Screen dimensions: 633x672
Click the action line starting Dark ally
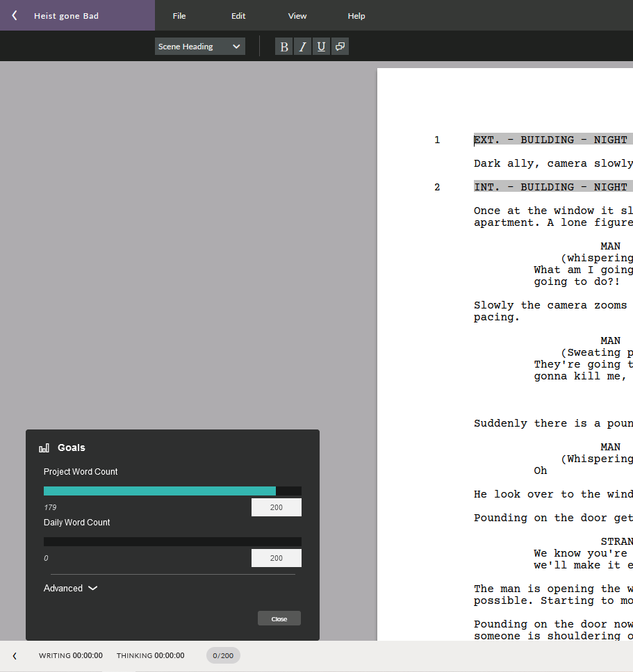coord(553,163)
